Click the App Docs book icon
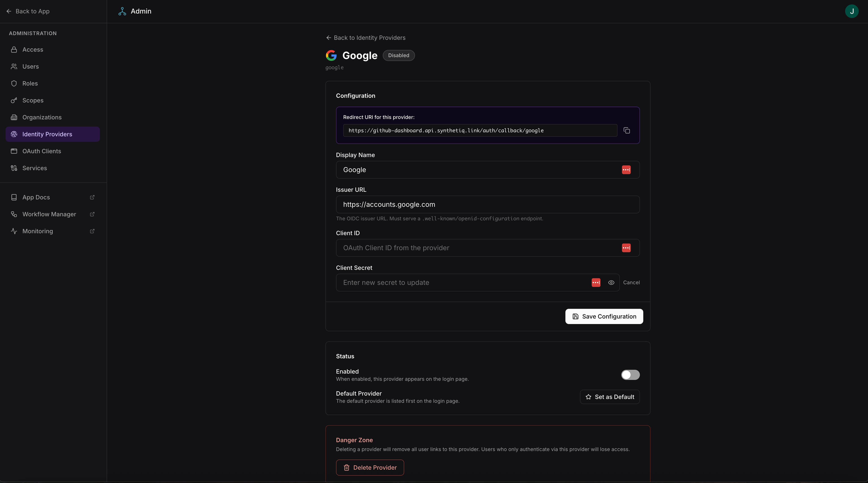Image resolution: width=868 pixels, height=483 pixels. (x=14, y=197)
